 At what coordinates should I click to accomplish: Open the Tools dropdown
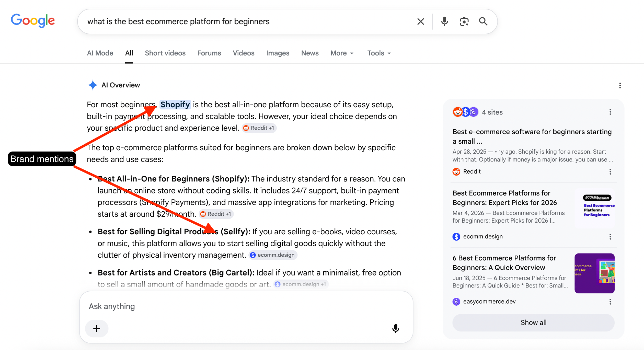[379, 53]
